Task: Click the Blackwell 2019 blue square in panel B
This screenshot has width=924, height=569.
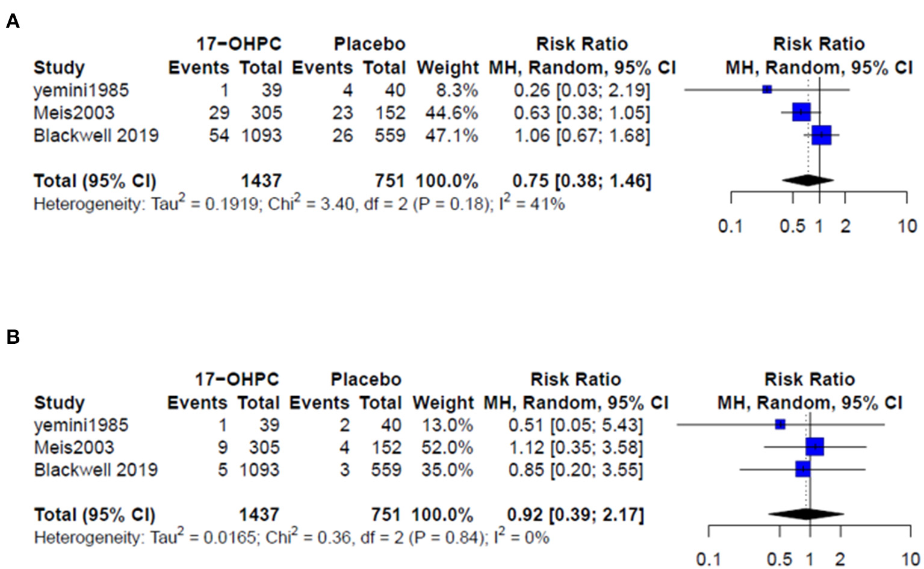Action: (802, 469)
